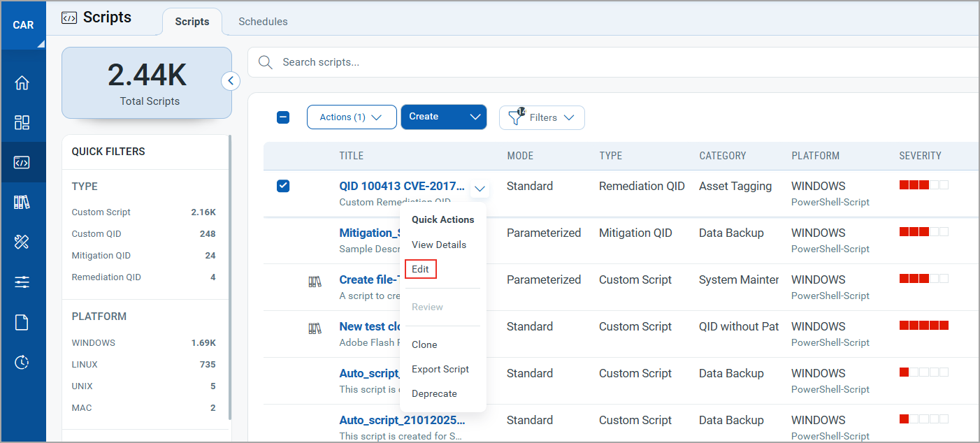
Task: Click the Remediation QID type cell
Action: coord(642,186)
